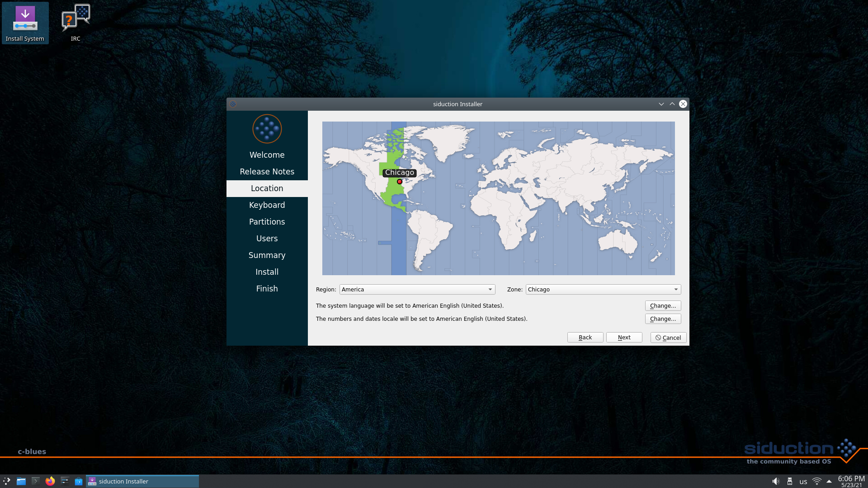The width and height of the screenshot is (868, 488).
Task: Click the Chicago marker on the map
Action: click(x=400, y=182)
